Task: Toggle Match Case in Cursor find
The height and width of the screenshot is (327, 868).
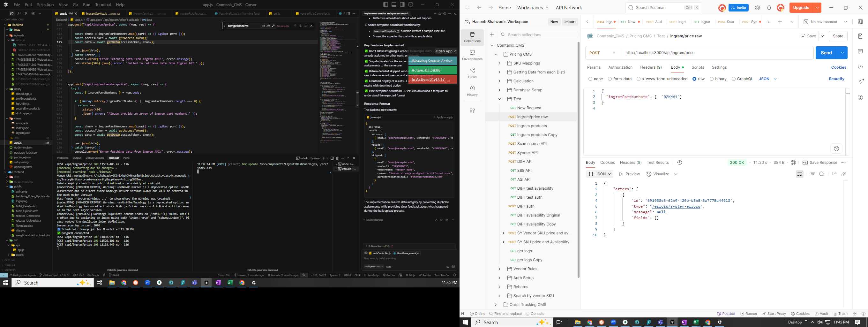Action: [x=264, y=26]
